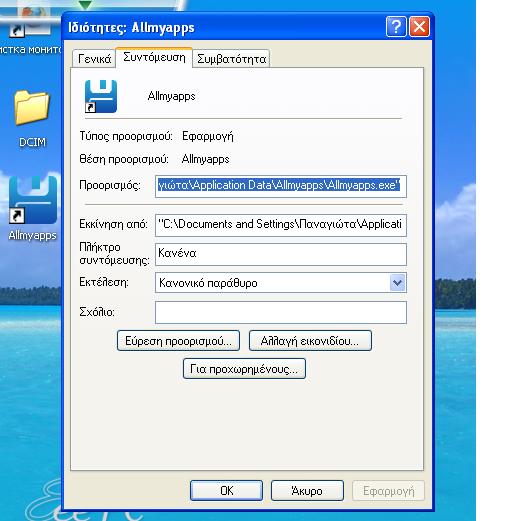Image resolution: width=512 pixels, height=521 pixels.
Task: Click the Εύρεση προορισμού button
Action: [178, 341]
